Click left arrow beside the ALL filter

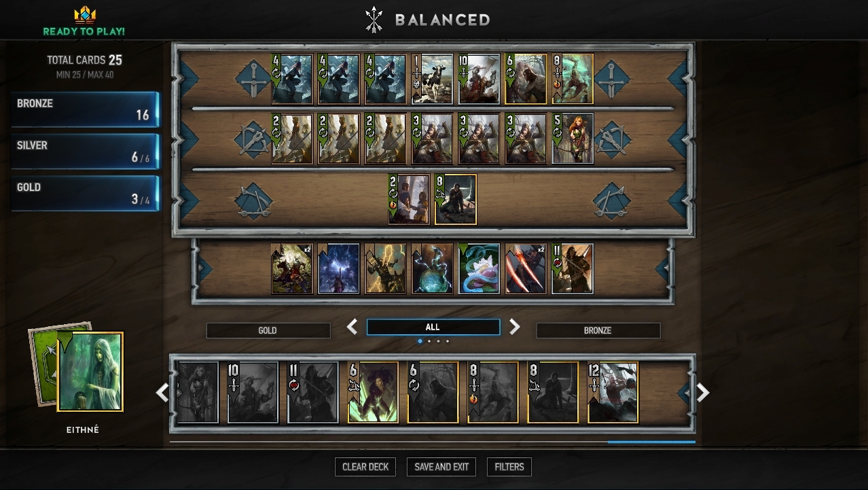click(x=352, y=327)
